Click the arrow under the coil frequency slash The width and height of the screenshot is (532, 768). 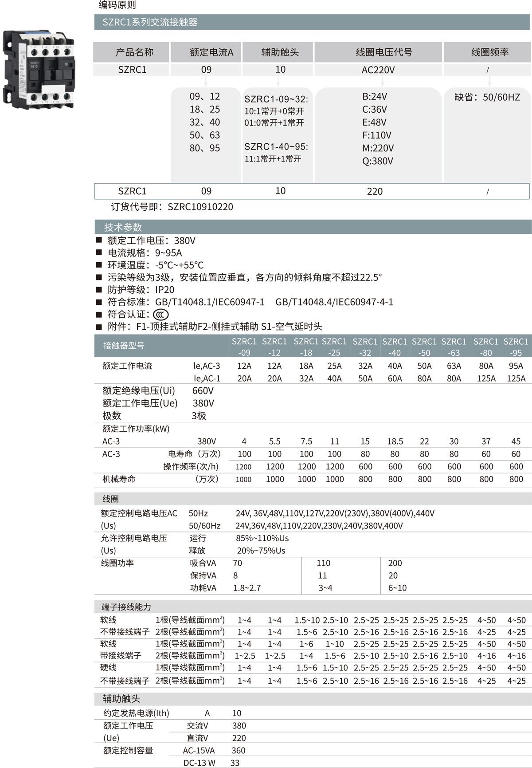click(489, 82)
